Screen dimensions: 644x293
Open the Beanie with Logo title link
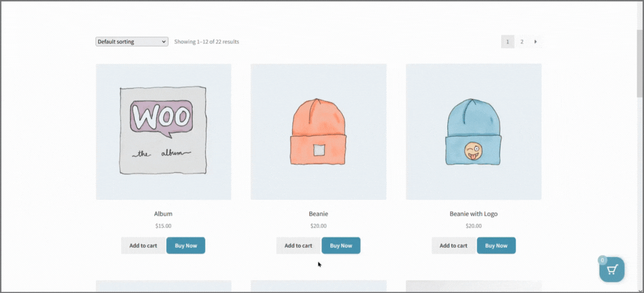click(x=474, y=214)
